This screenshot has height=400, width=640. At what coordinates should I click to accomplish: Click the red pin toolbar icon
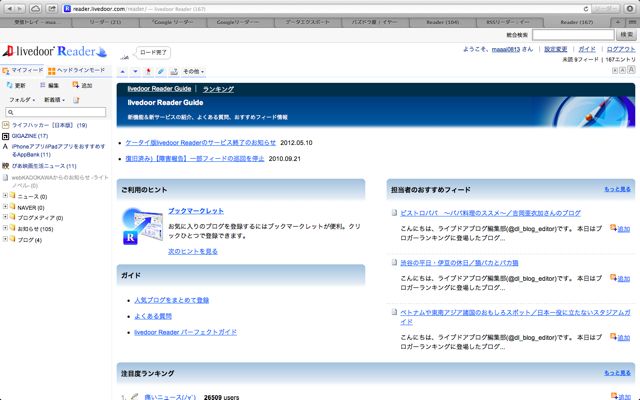148,71
